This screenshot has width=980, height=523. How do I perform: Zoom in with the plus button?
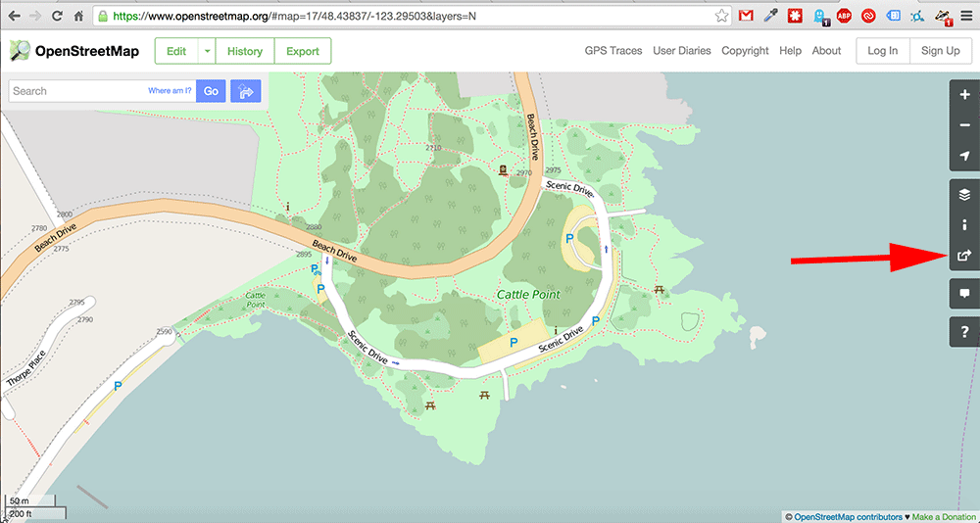point(964,96)
